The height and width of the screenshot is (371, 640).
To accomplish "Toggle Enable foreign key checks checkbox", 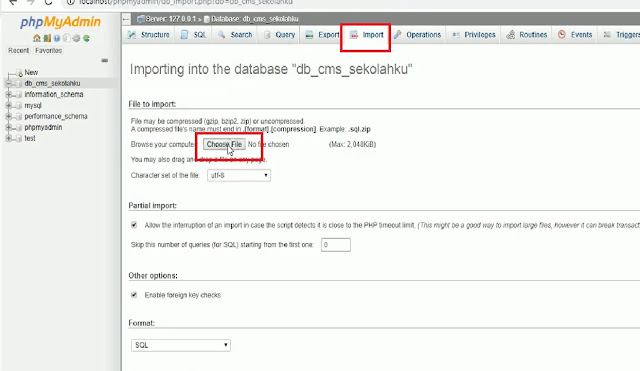I will pyautogui.click(x=134, y=295).
